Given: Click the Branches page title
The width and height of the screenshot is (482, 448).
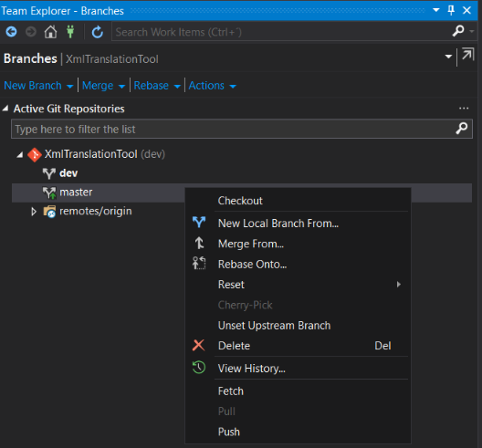Looking at the screenshot, I should coord(30,58).
